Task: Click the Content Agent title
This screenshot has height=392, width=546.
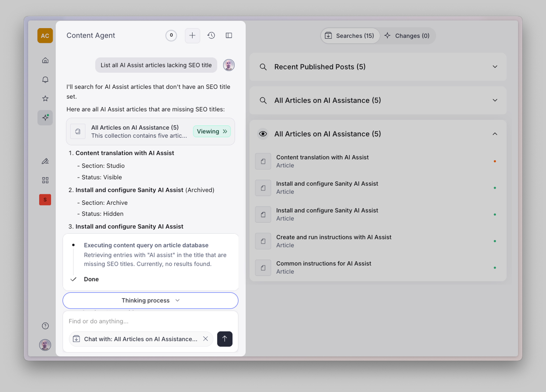Action: coord(91,35)
